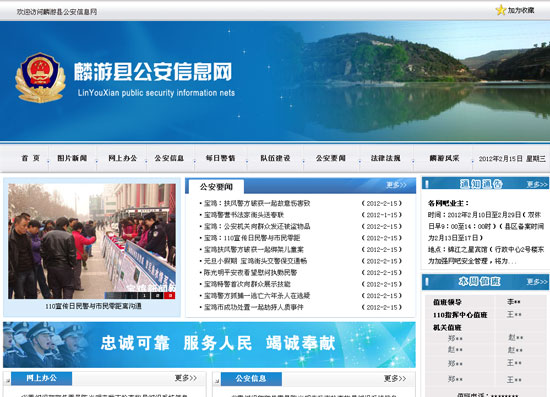Click 加为收藏 link text
Image resolution: width=550 pixels, height=397 pixels.
click(x=521, y=11)
